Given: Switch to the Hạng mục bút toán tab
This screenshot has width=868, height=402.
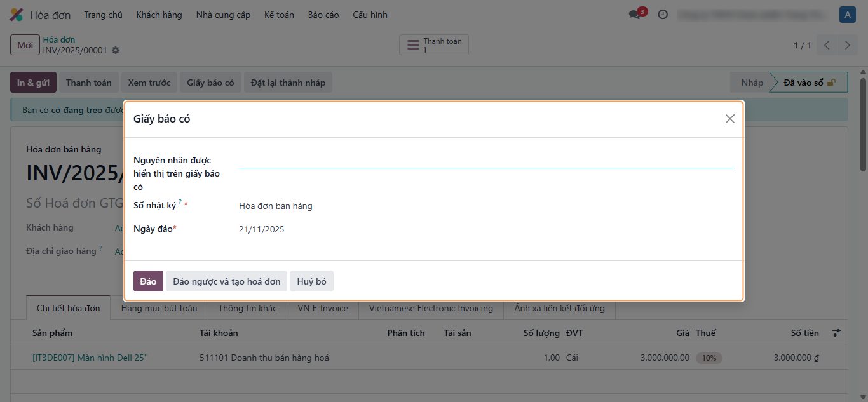Looking at the screenshot, I should click(x=159, y=308).
